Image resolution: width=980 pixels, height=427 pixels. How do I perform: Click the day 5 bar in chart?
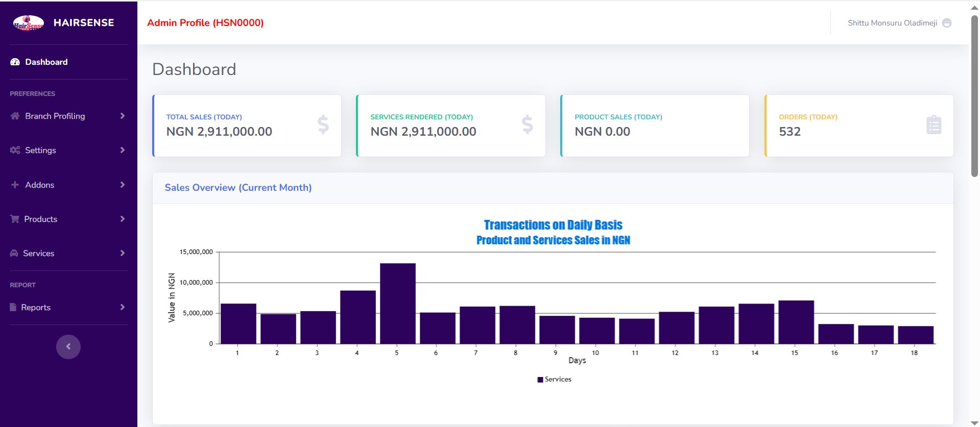(x=397, y=304)
